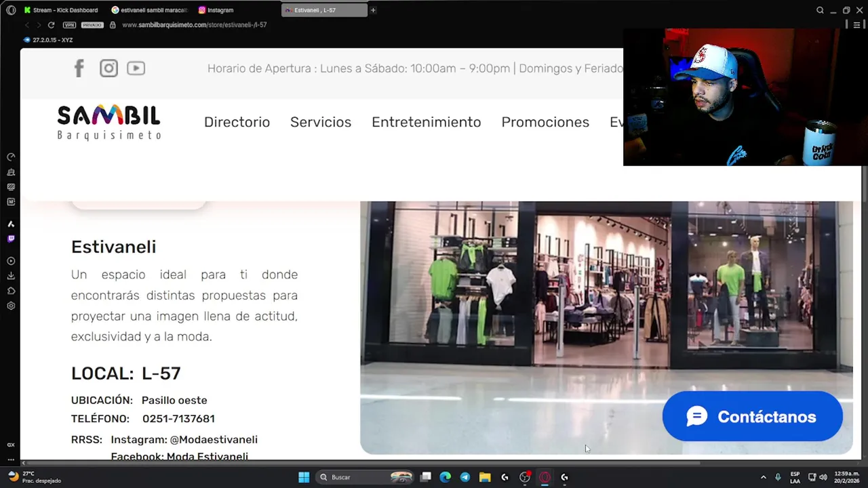The width and height of the screenshot is (868, 488).
Task: Open the Player sidebar icon
Action: click(11, 261)
